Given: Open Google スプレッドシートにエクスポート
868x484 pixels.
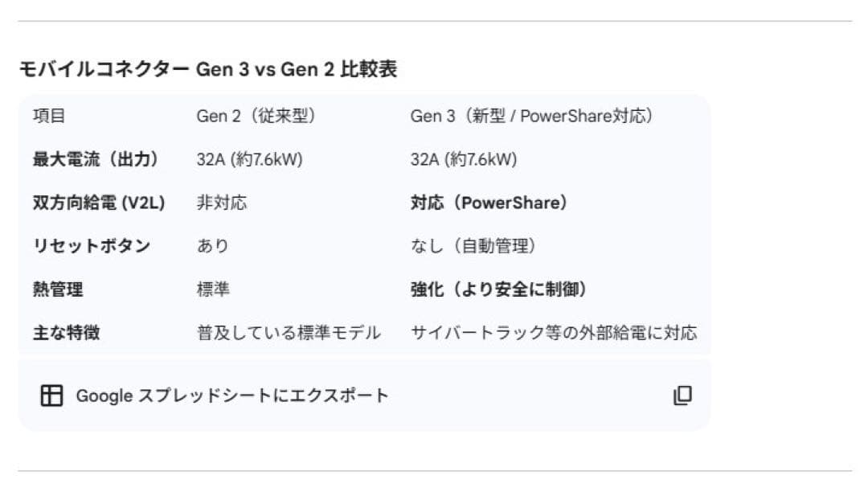Looking at the screenshot, I should tap(231, 396).
